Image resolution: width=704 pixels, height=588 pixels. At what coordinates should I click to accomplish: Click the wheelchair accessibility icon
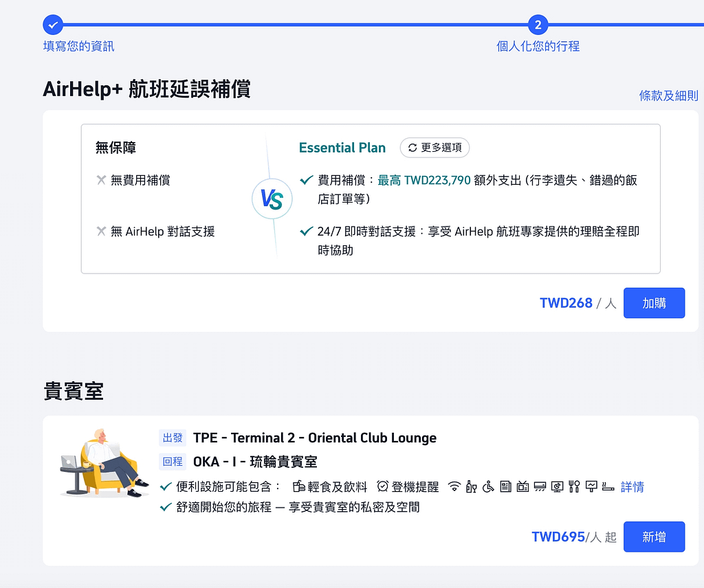(x=488, y=486)
